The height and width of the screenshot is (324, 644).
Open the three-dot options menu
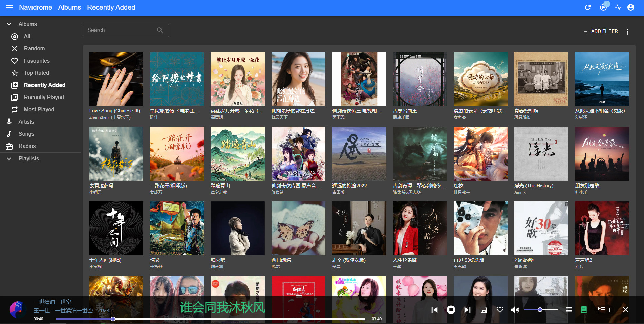click(628, 31)
